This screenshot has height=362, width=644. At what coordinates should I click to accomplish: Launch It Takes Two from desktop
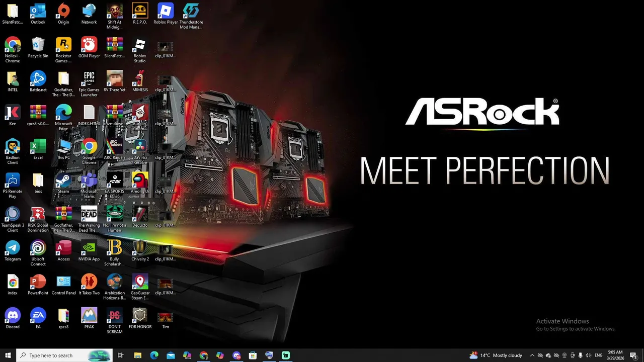pos(89,284)
